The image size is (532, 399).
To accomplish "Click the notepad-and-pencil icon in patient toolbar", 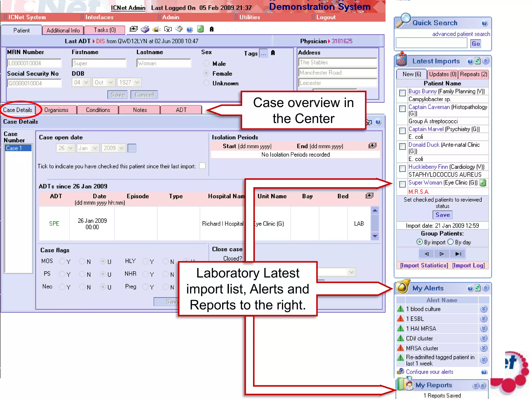I will [179, 29].
